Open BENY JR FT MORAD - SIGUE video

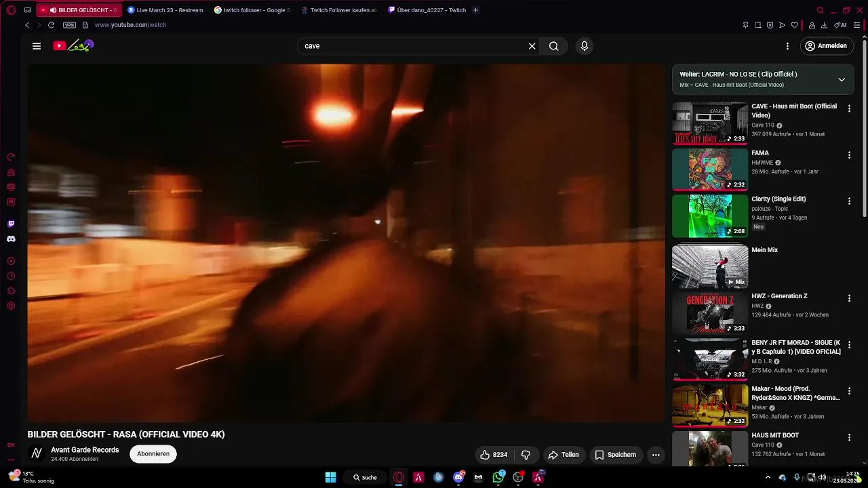tap(710, 359)
